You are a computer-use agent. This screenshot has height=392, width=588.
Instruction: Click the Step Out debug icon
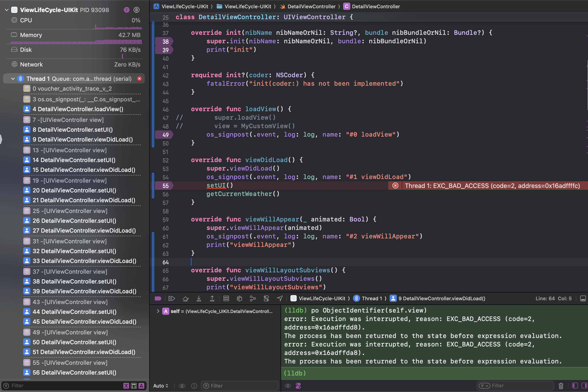pos(212,298)
